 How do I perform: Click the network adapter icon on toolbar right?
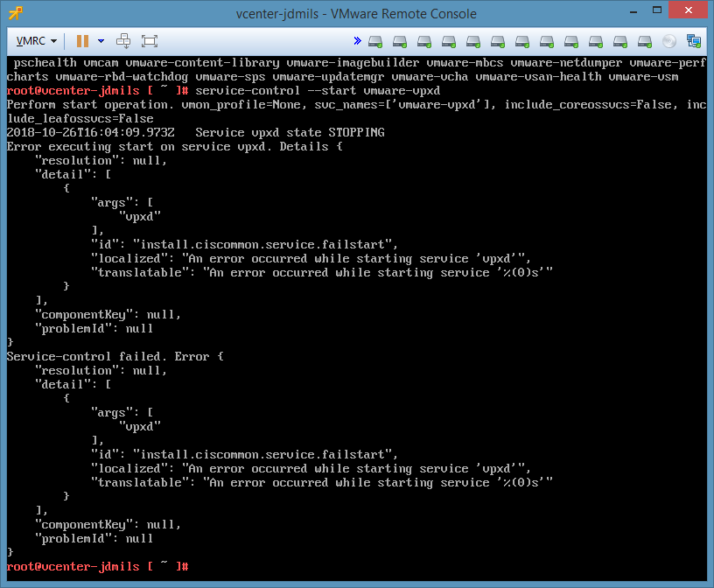coord(694,40)
